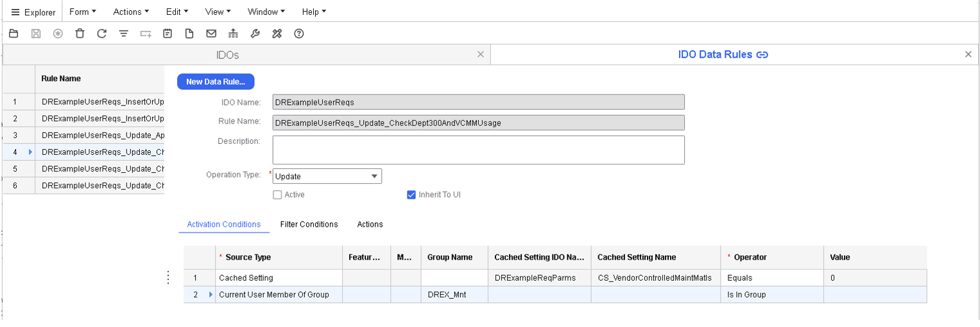The width and height of the screenshot is (980, 327).
Task: Open the View menu
Action: [218, 12]
